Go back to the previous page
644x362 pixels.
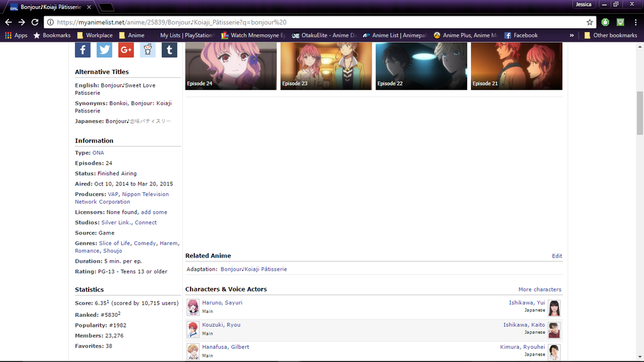(x=8, y=22)
